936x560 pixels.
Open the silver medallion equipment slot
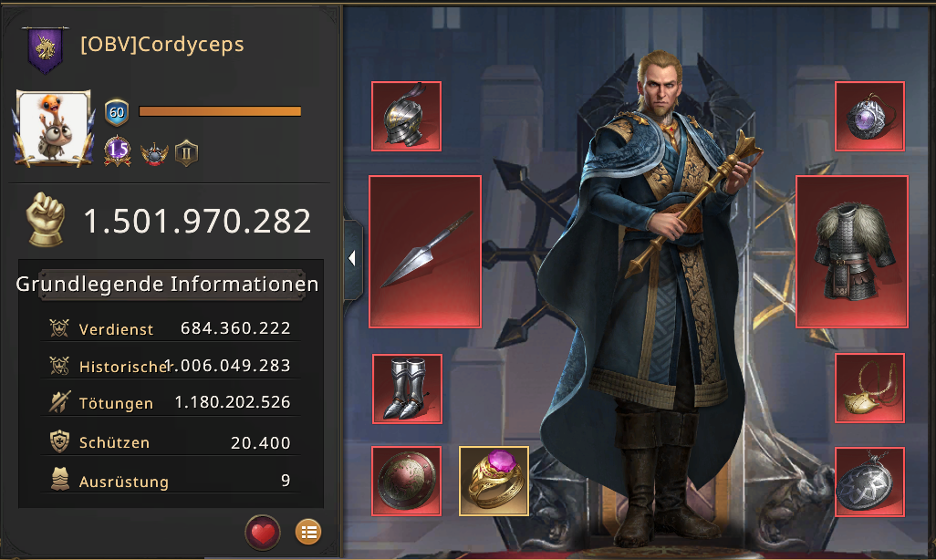869,482
